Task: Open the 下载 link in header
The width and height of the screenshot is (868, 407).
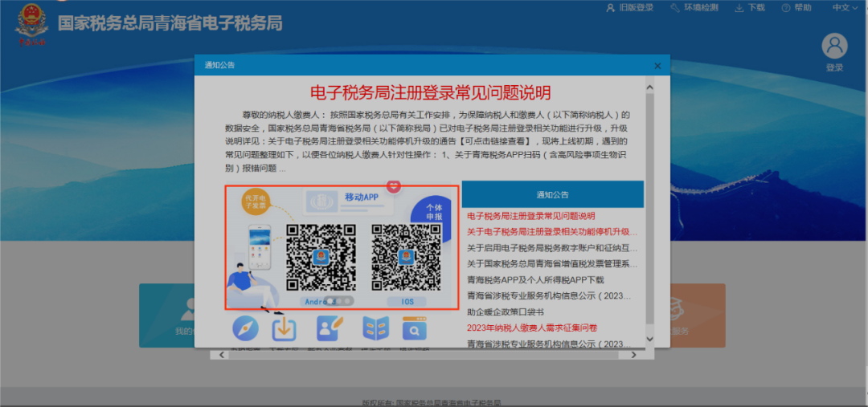Action: (756, 8)
